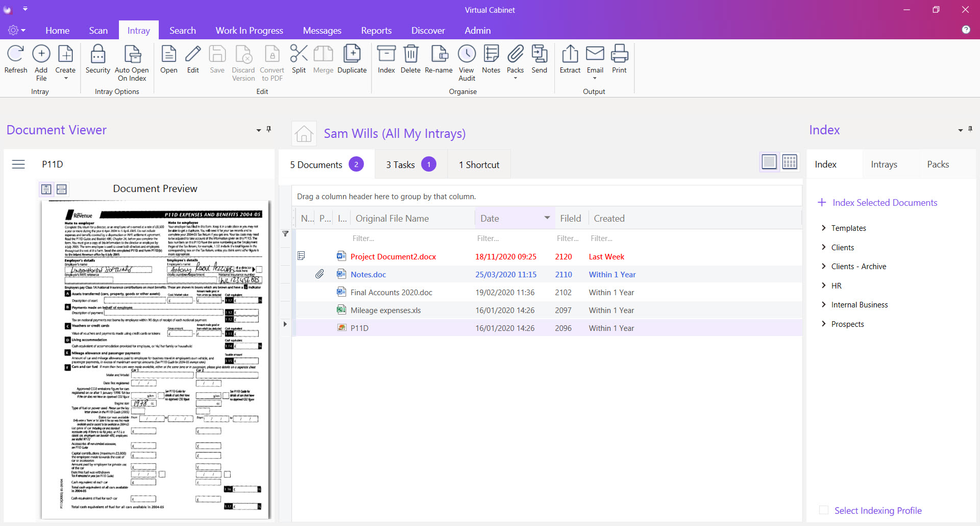The width and height of the screenshot is (980, 526).
Task: Switch to the Scan ribbon tab
Action: click(x=99, y=31)
